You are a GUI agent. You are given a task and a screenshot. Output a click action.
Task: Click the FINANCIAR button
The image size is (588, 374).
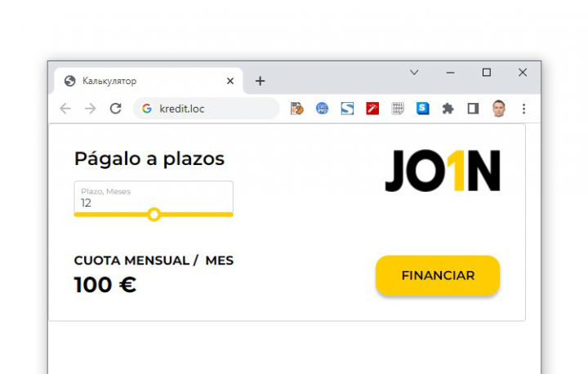coord(438,276)
